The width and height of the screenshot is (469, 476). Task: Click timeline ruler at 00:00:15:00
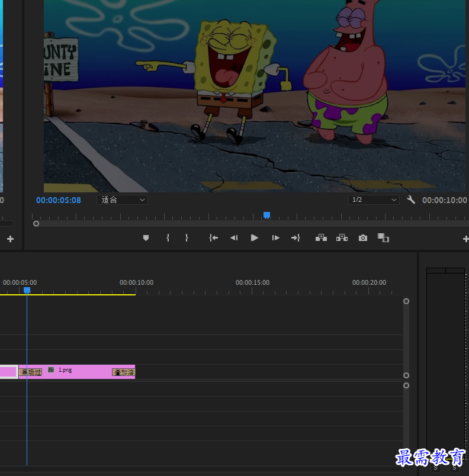pyautogui.click(x=253, y=282)
